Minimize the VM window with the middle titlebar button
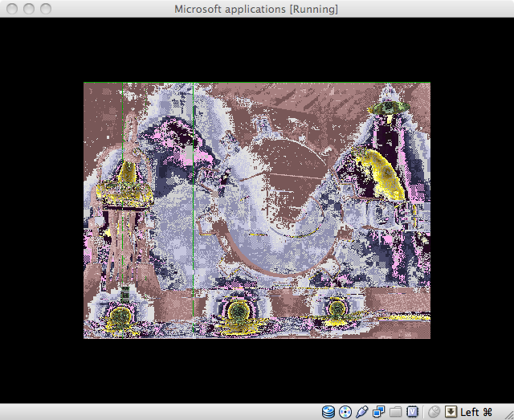514x420 pixels. point(29,9)
